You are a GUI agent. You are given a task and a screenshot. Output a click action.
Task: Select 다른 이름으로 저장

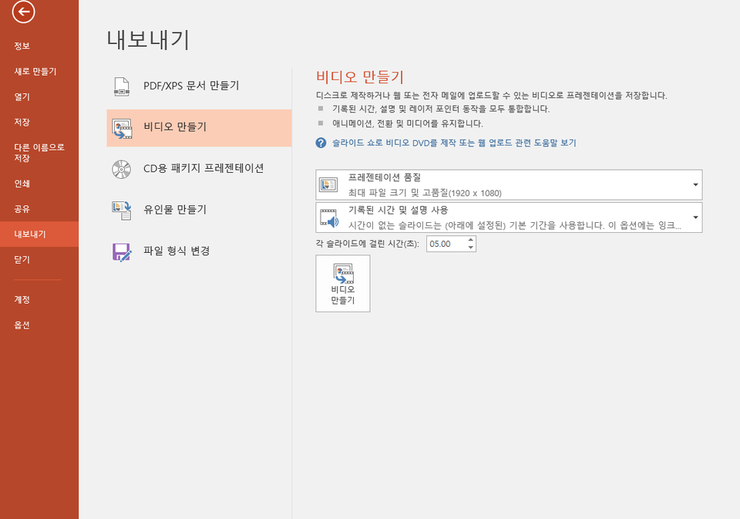point(39,152)
